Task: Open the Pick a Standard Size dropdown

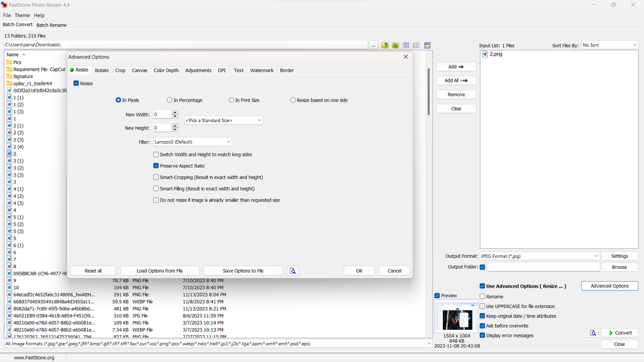Action: (223, 120)
